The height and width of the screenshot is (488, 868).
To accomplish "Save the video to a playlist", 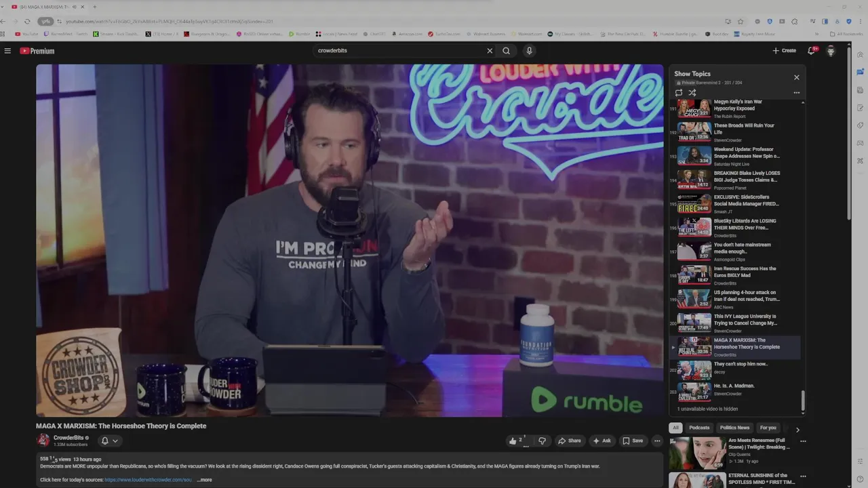I will tap(633, 441).
